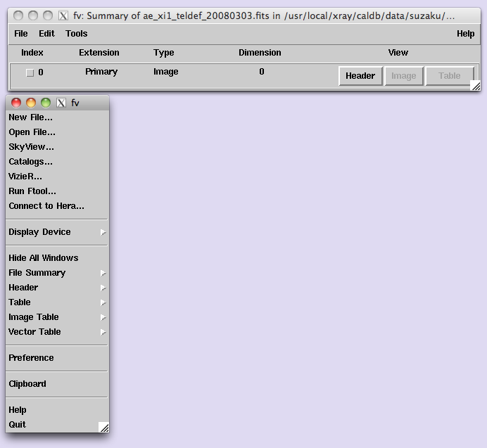Click the 'Primary' extension text
The width and height of the screenshot is (487, 448).
coord(101,72)
